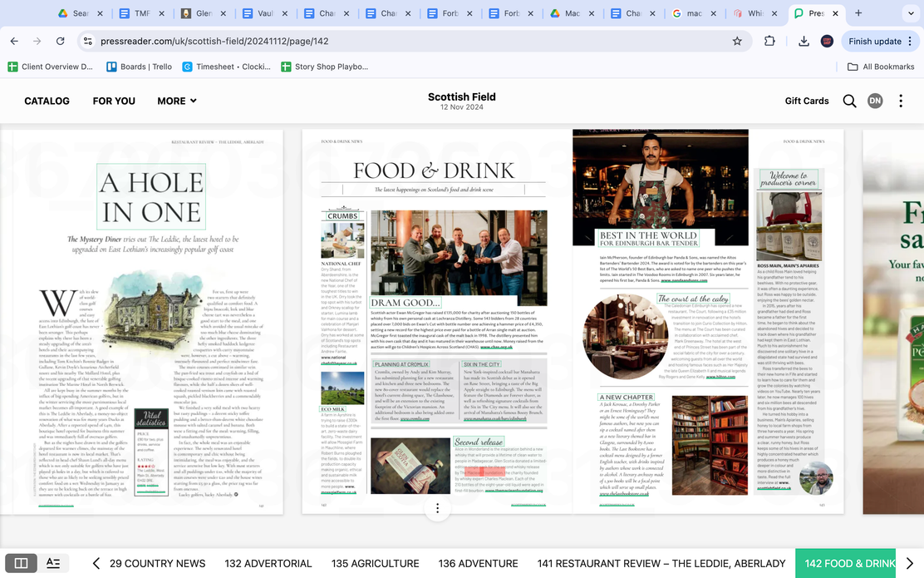Open the Gift Cards link

coord(807,101)
